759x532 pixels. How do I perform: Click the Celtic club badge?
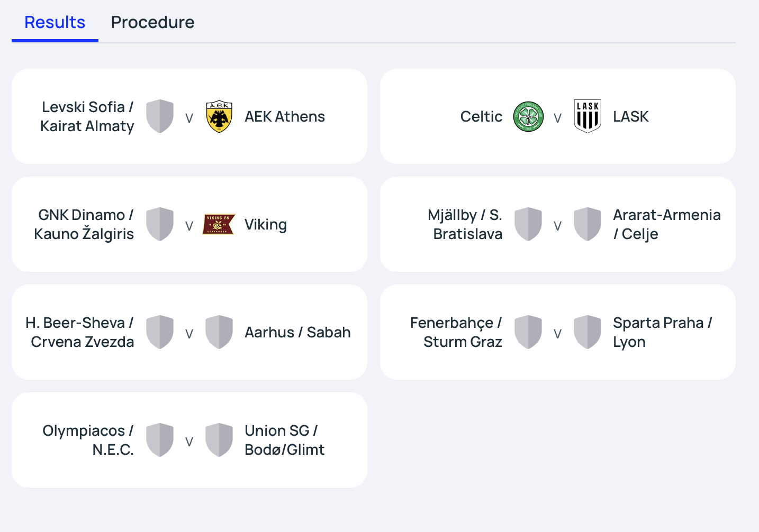click(x=528, y=116)
